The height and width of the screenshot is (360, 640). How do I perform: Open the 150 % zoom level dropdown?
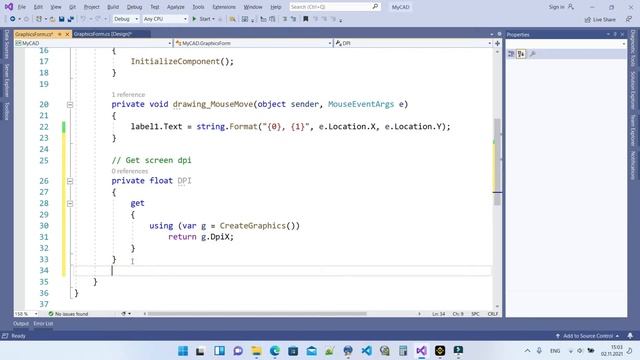point(26,314)
